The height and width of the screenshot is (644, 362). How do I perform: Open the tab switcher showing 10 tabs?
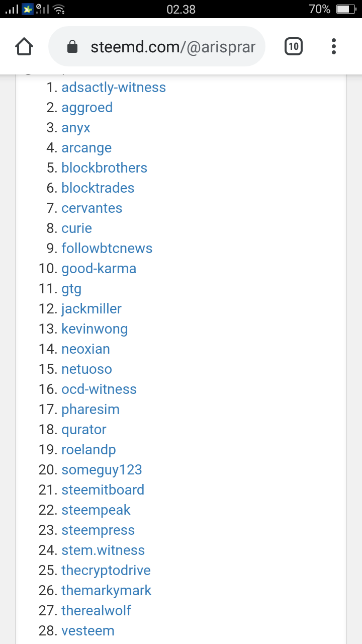click(293, 46)
